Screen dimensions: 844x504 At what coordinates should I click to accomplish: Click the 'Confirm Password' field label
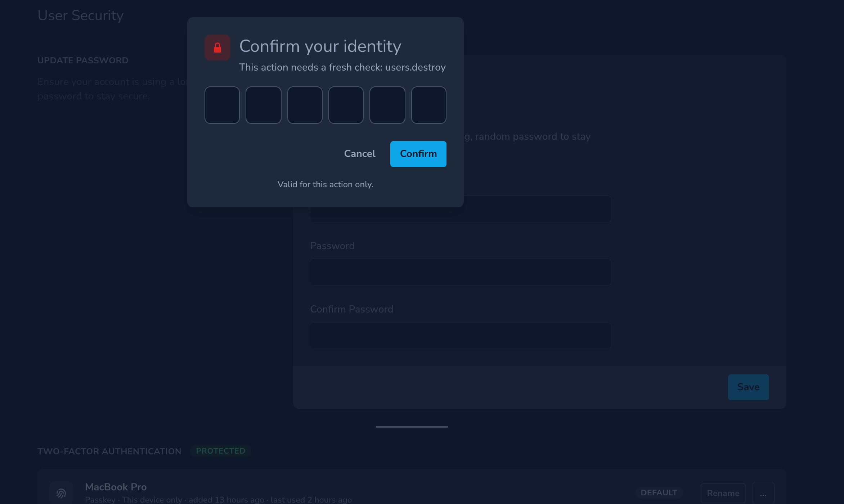click(352, 309)
